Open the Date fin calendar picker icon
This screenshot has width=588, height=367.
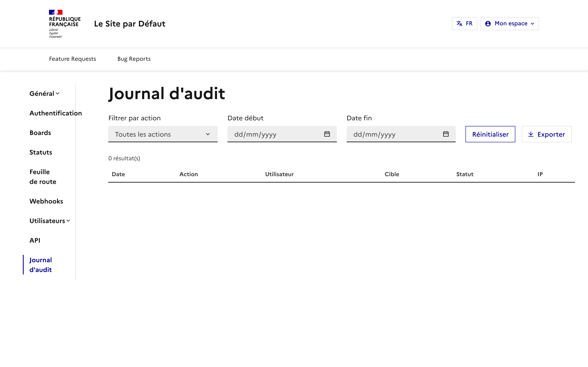click(446, 134)
